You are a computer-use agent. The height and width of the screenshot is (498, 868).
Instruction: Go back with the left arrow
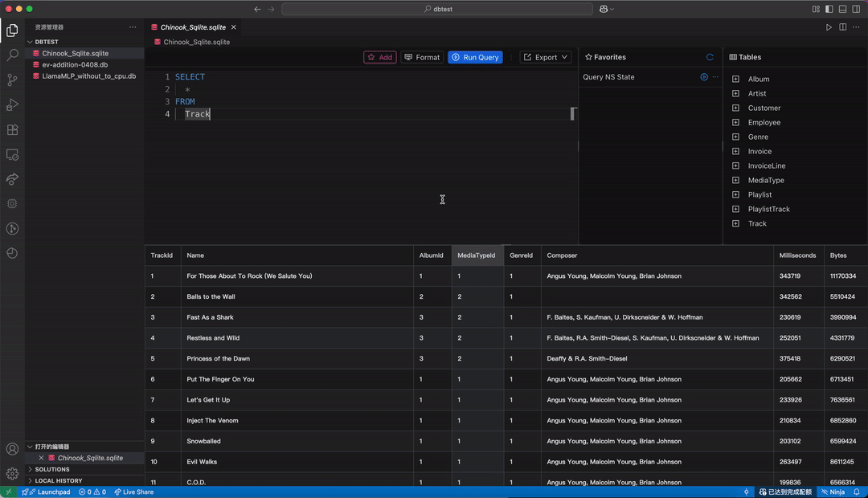click(x=257, y=9)
